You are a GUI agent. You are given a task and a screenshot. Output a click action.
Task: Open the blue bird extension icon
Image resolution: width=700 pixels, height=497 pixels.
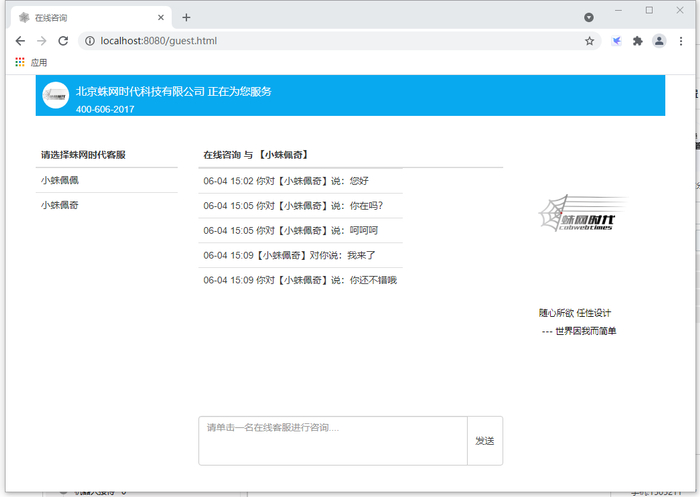(x=617, y=41)
